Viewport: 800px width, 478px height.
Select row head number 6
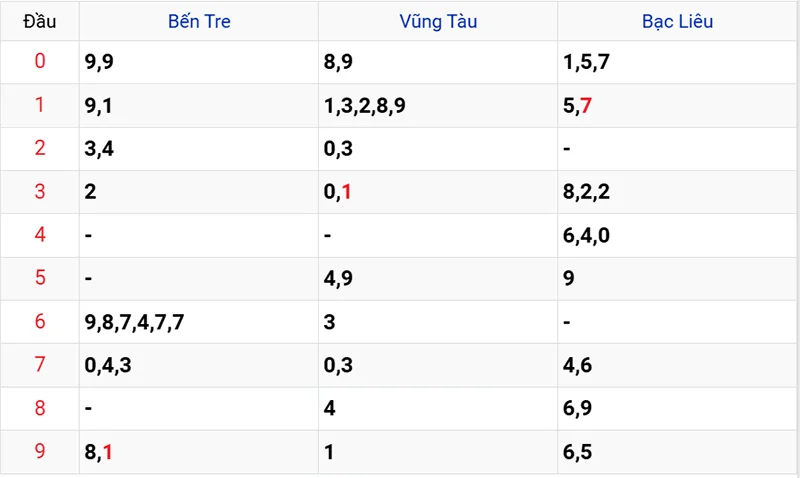[40, 321]
